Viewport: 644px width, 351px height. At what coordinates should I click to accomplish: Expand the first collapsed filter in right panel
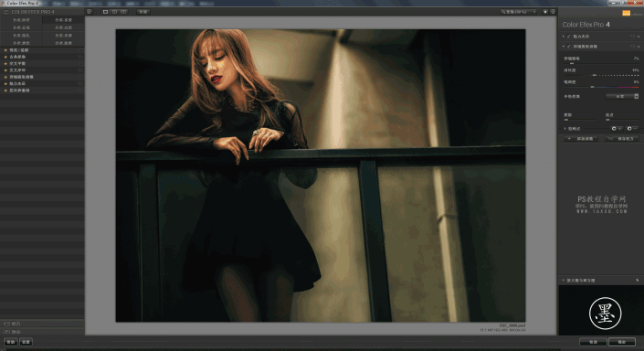point(564,37)
